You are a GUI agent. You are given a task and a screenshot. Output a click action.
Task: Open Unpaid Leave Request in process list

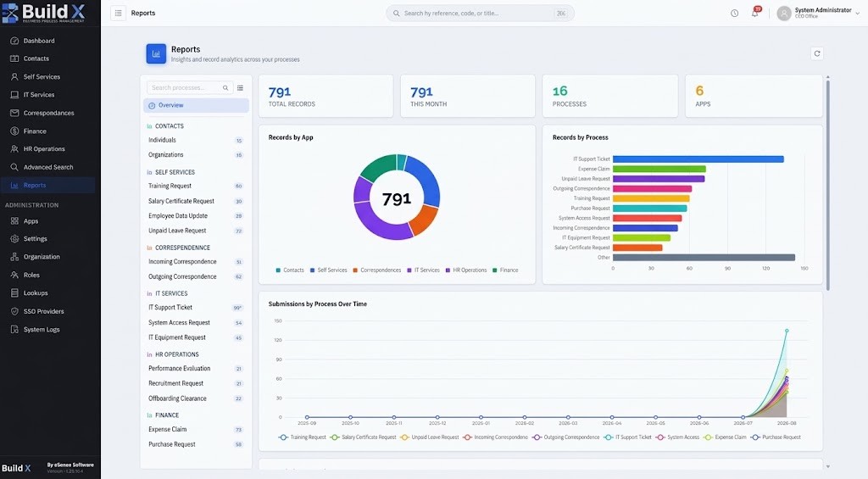(196, 231)
